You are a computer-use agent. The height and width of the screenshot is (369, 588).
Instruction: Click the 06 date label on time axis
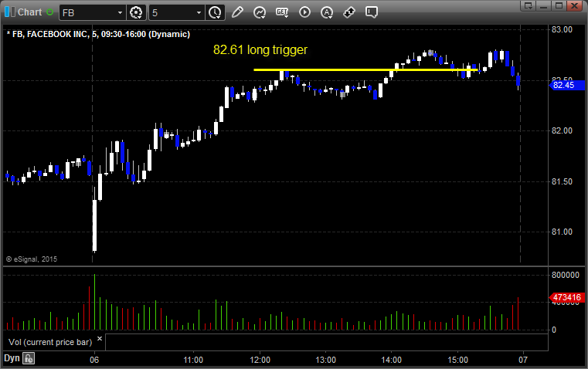(x=94, y=360)
